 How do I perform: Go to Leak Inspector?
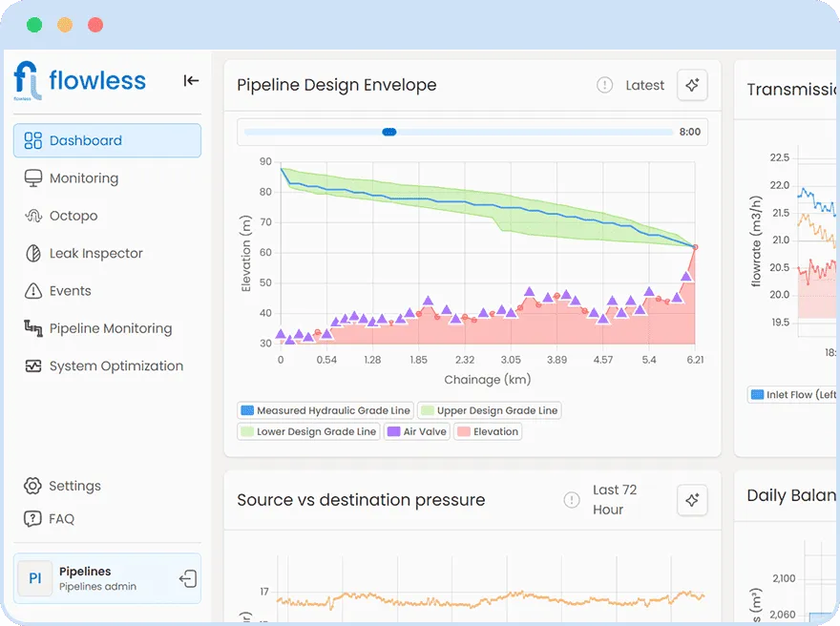(x=95, y=254)
